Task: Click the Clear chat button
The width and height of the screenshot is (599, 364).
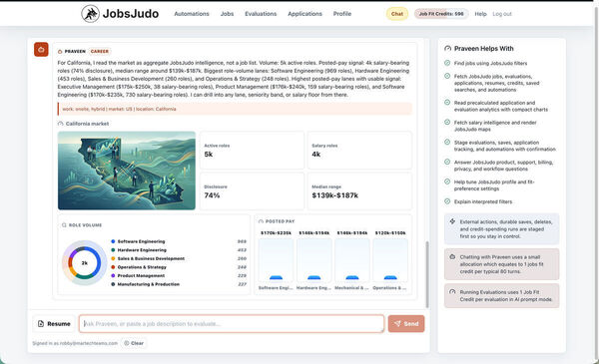Action: [x=134, y=343]
